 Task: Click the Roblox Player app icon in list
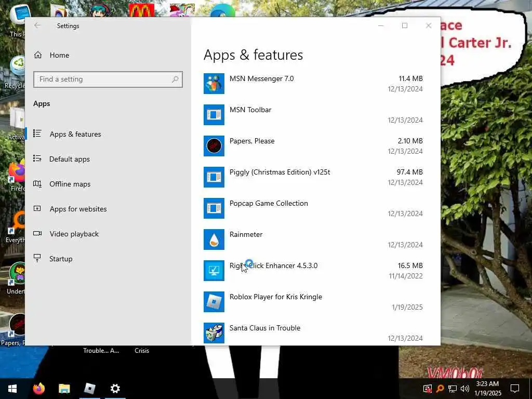coord(214,302)
